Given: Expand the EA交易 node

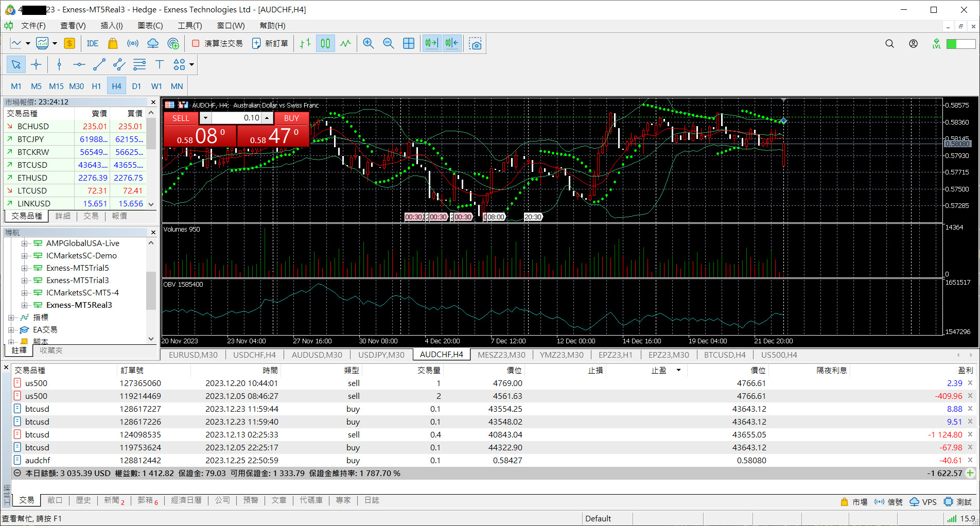Looking at the screenshot, I should pos(11,330).
